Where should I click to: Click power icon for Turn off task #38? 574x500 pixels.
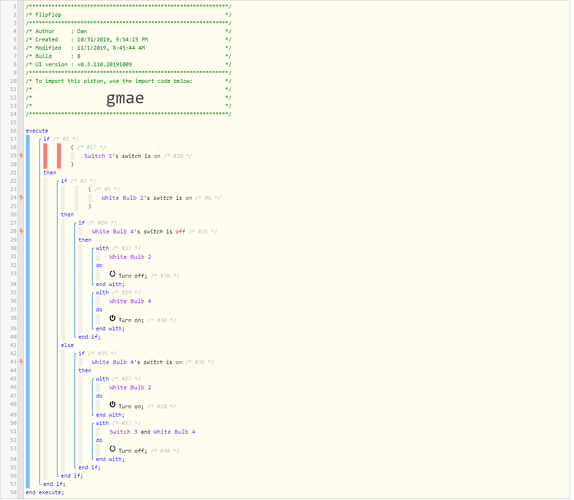(x=112, y=274)
